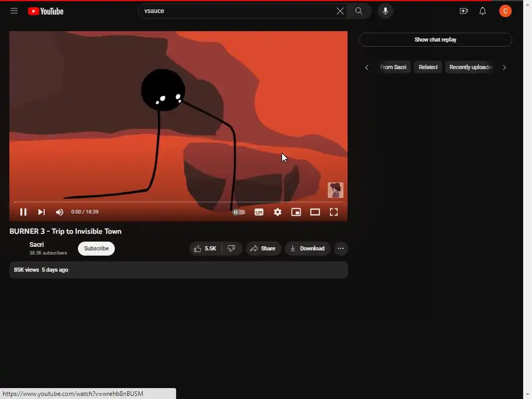
Task: Go to the YouTube home logo
Action: pyautogui.click(x=46, y=11)
